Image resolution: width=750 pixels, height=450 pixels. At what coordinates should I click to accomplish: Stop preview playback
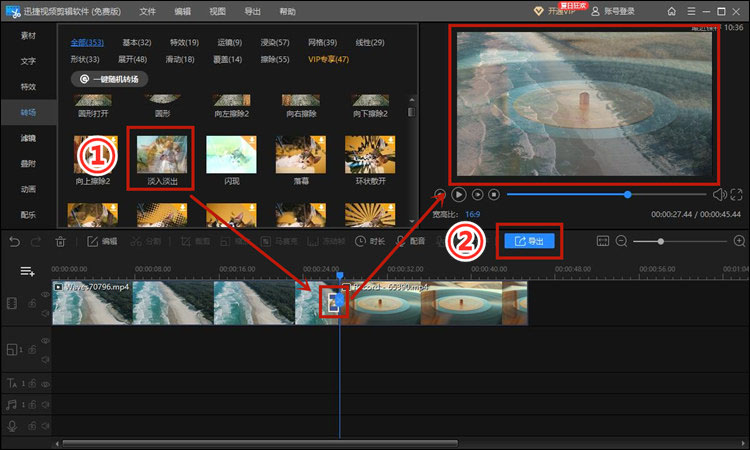[x=494, y=195]
